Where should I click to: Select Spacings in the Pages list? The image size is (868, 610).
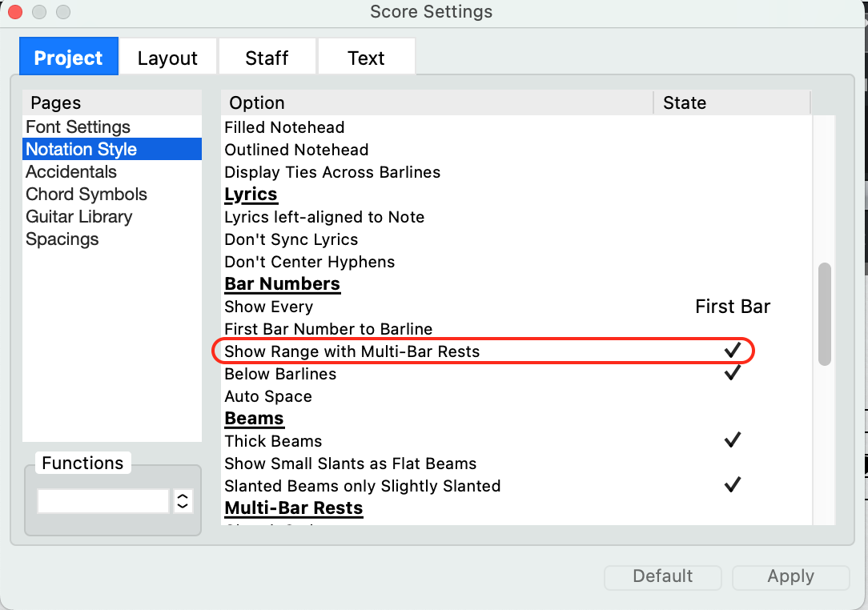click(x=62, y=239)
